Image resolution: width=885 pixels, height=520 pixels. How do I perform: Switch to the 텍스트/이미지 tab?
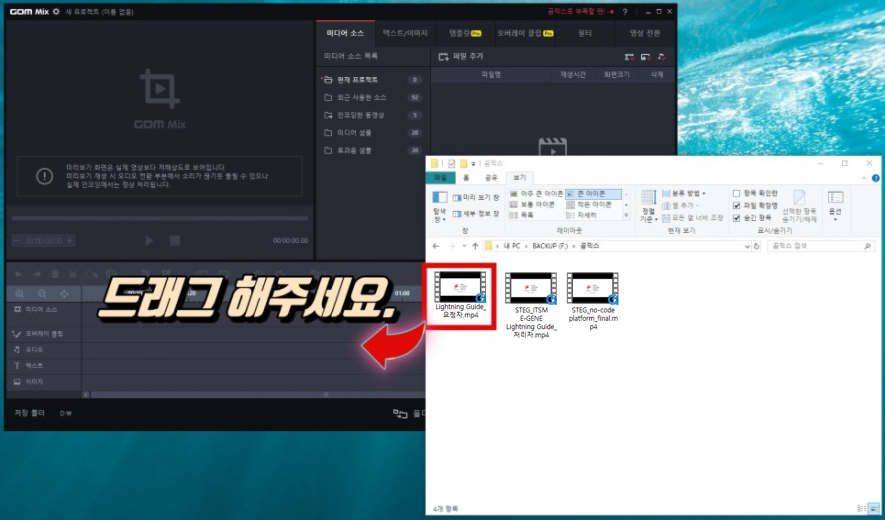click(406, 33)
